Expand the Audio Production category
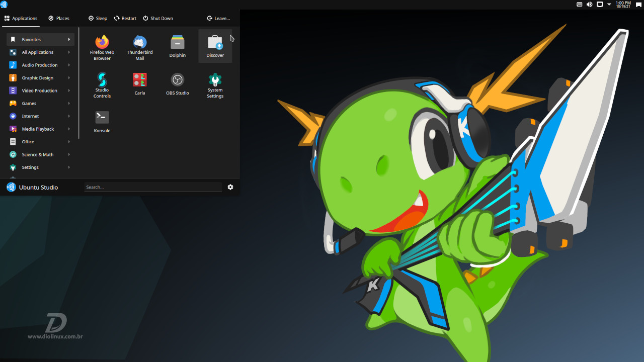The image size is (644, 362). (40, 65)
